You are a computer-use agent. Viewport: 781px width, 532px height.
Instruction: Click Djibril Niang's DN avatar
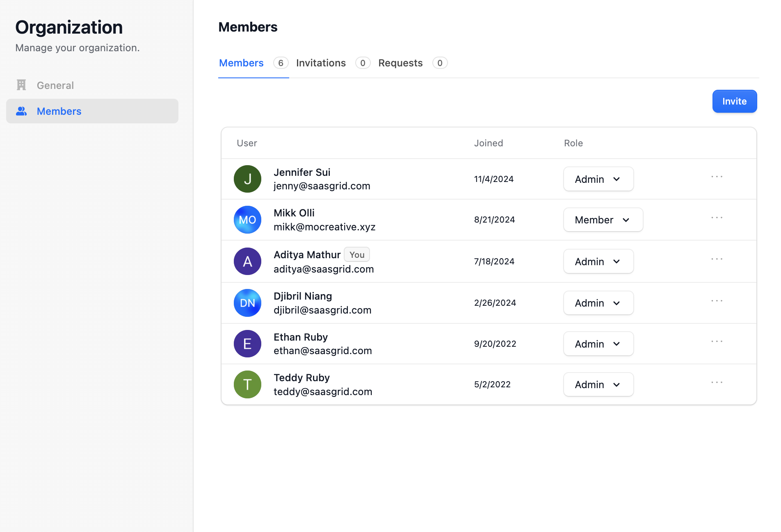[247, 303]
